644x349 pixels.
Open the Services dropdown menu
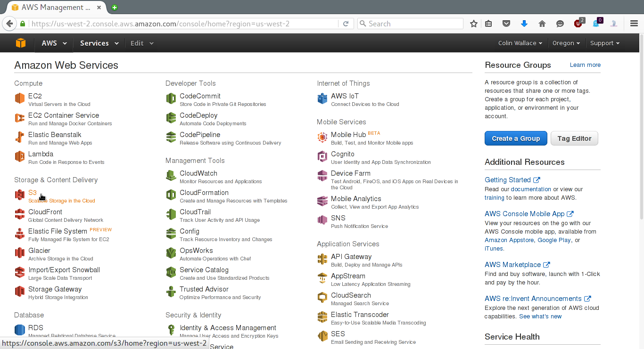click(x=99, y=43)
